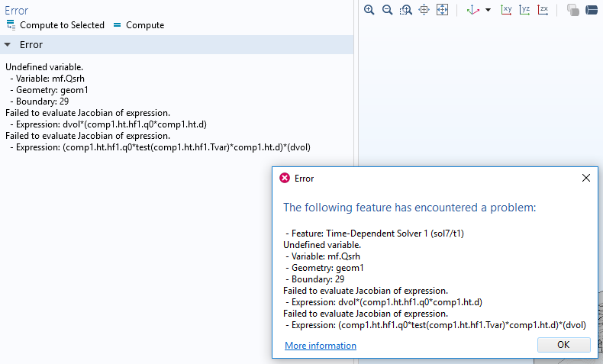Switch to the ZX plane view

543,10
